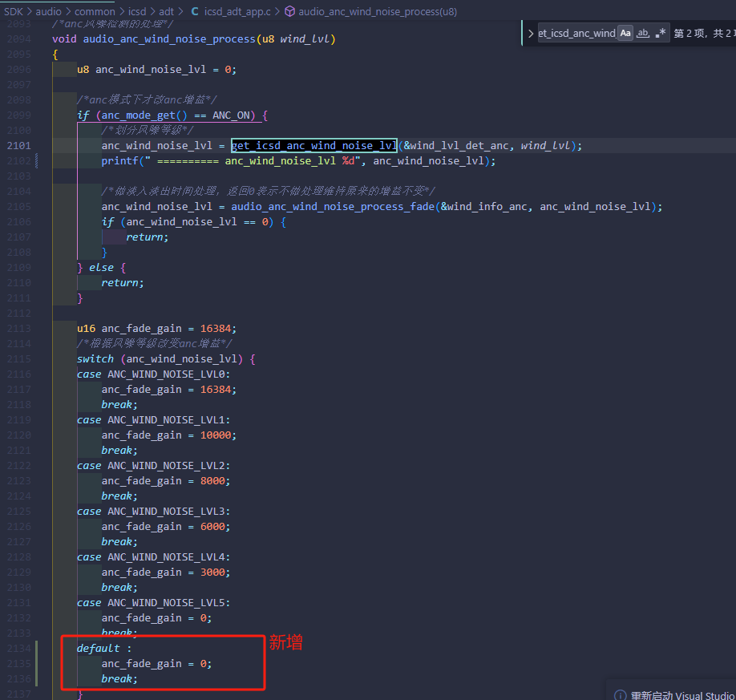Focus the find input containing et_icsd_anc_wind

tap(577, 34)
